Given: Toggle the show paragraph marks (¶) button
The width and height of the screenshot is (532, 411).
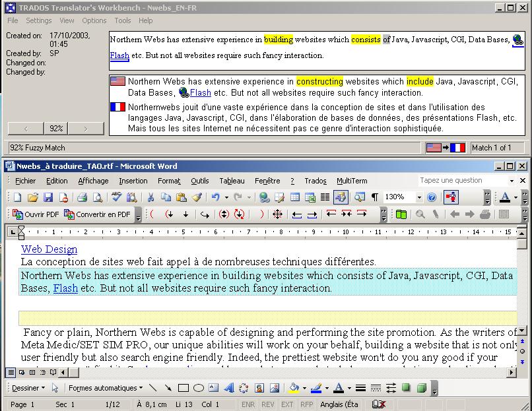Looking at the screenshot, I should (375, 197).
